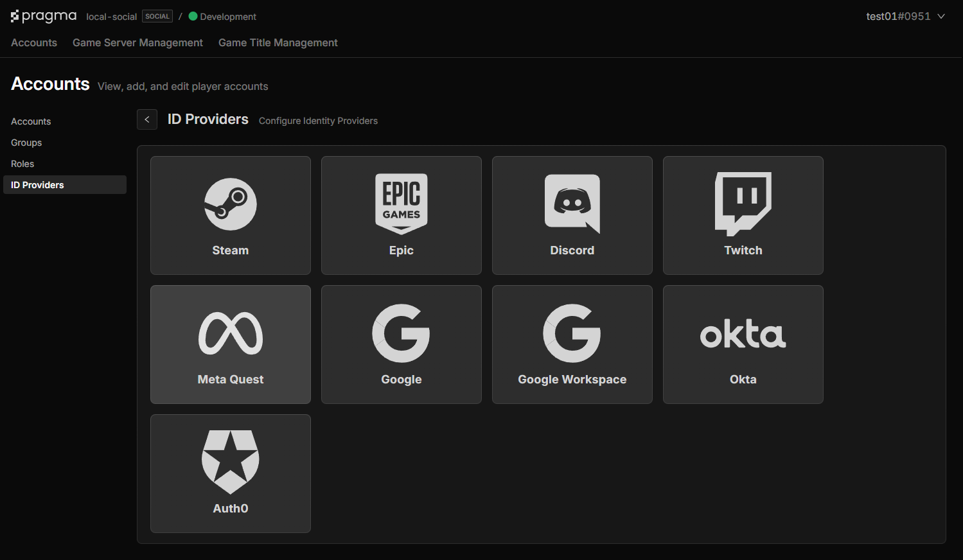Expand the test01#0951 user menu

point(905,16)
